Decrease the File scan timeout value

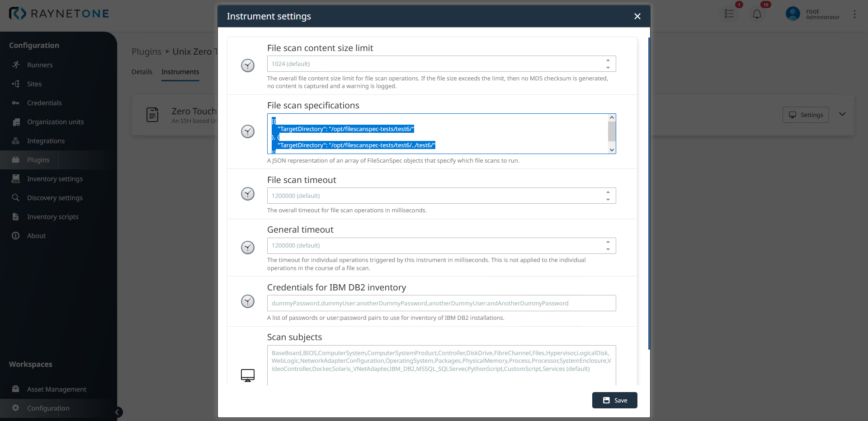click(608, 200)
